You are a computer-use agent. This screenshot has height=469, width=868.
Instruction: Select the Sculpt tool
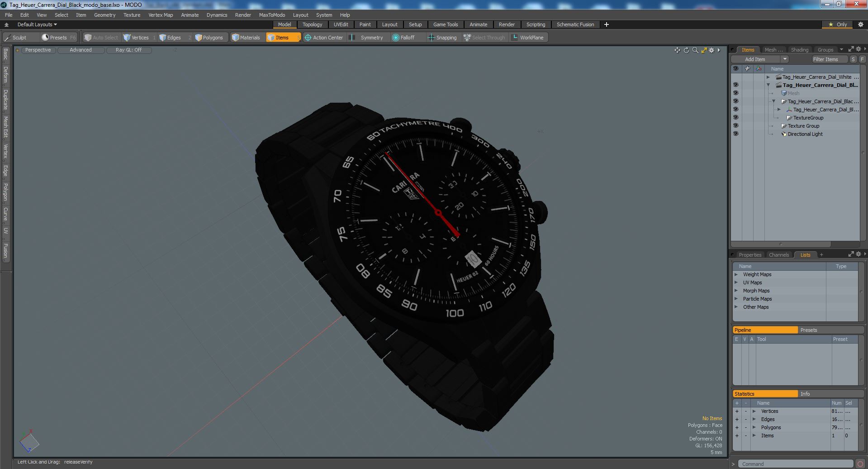tap(19, 38)
